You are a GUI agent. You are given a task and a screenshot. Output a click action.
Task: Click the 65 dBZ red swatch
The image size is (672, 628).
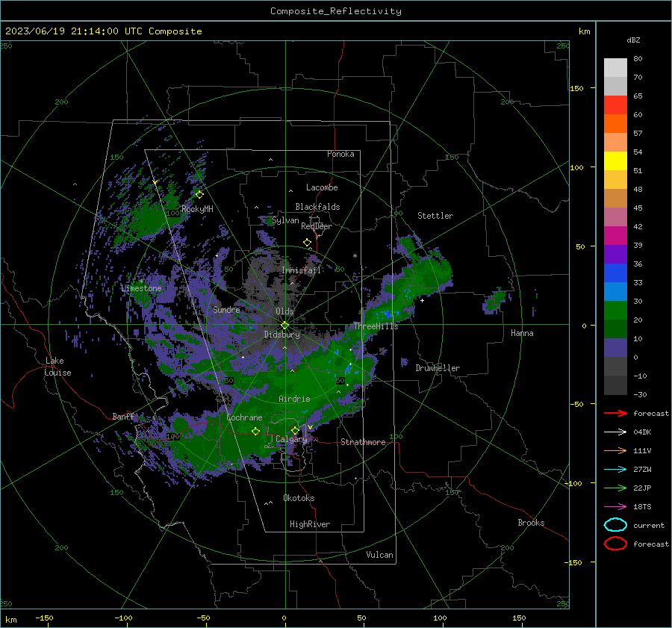tap(615, 105)
